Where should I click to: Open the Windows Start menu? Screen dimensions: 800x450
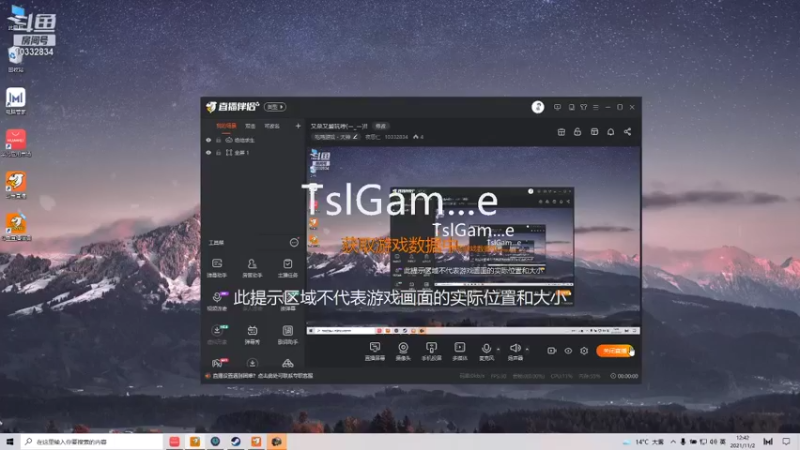click(9, 441)
